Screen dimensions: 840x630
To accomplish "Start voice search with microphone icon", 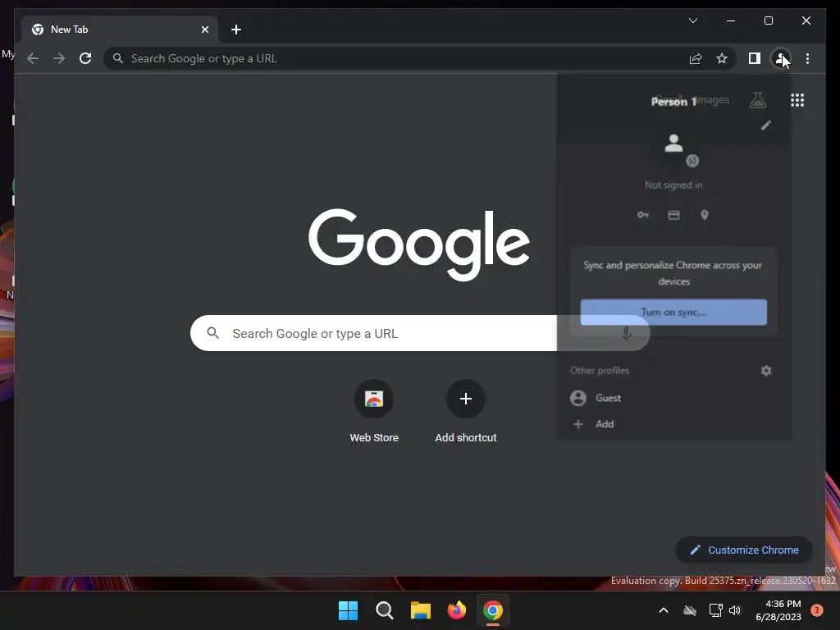I will pyautogui.click(x=626, y=333).
